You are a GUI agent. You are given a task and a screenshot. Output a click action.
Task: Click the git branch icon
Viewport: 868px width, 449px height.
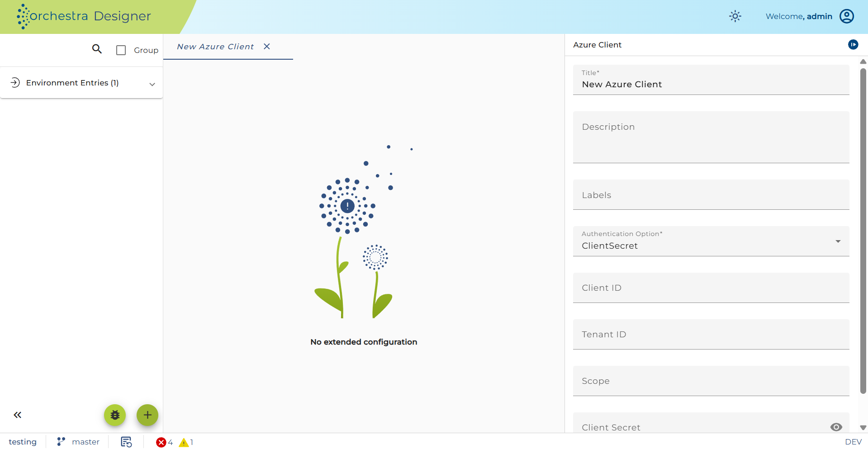coord(61,442)
